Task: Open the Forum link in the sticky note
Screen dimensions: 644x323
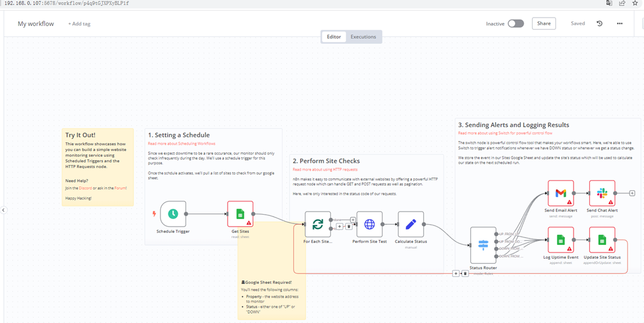Action: pos(120,188)
